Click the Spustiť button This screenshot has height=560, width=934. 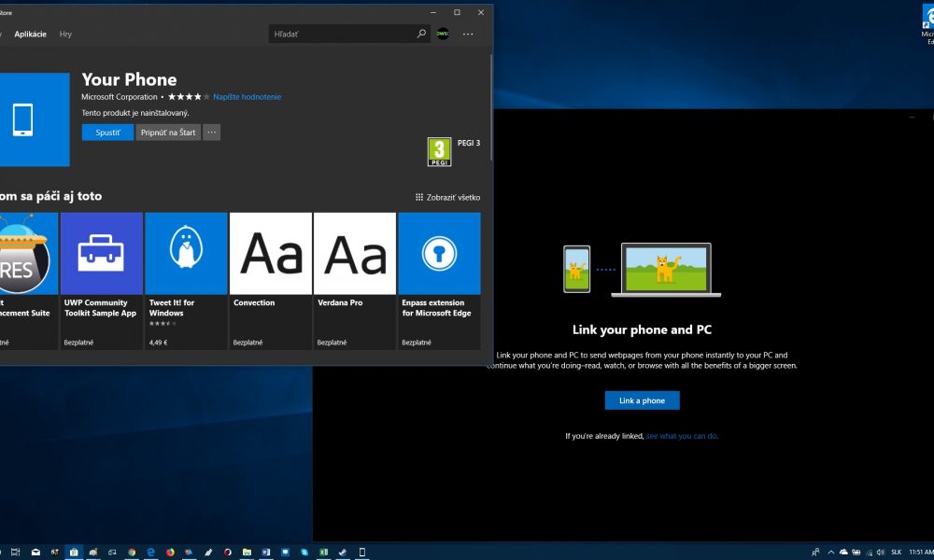click(x=107, y=133)
